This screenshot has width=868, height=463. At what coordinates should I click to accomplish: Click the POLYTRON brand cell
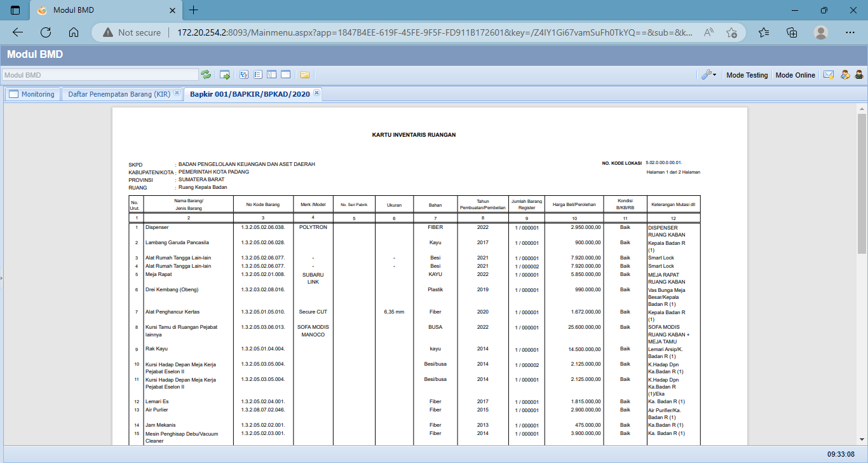pos(313,227)
